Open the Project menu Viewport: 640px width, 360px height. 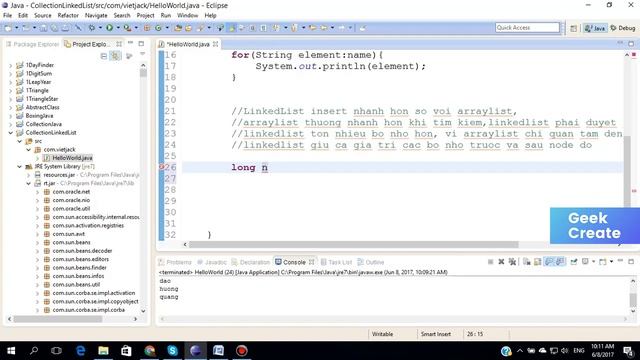(145, 16)
